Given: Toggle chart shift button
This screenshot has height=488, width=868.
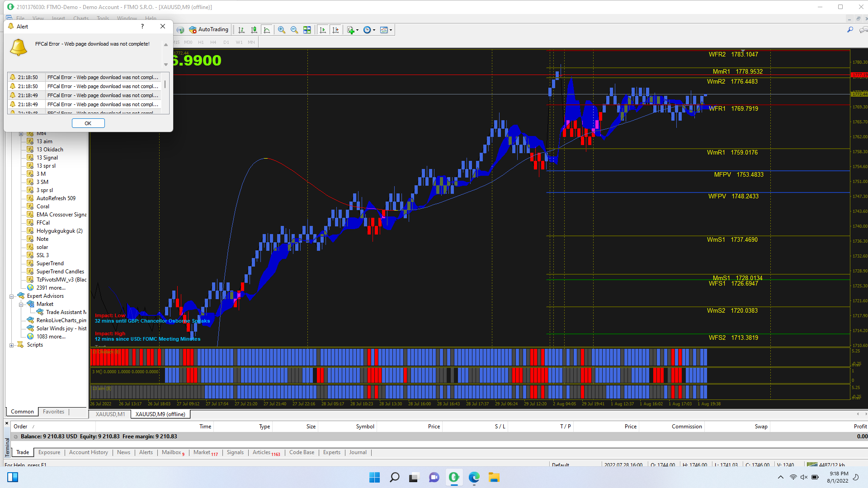Looking at the screenshot, I should coord(335,30).
